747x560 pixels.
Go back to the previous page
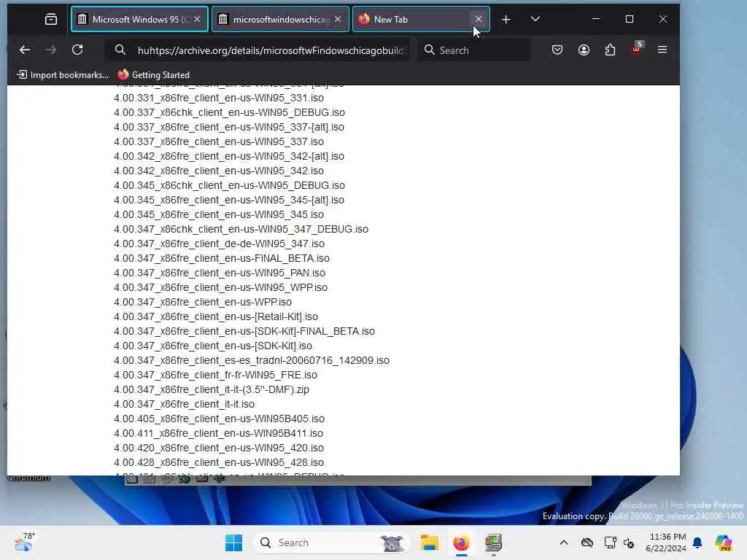pyautogui.click(x=25, y=50)
